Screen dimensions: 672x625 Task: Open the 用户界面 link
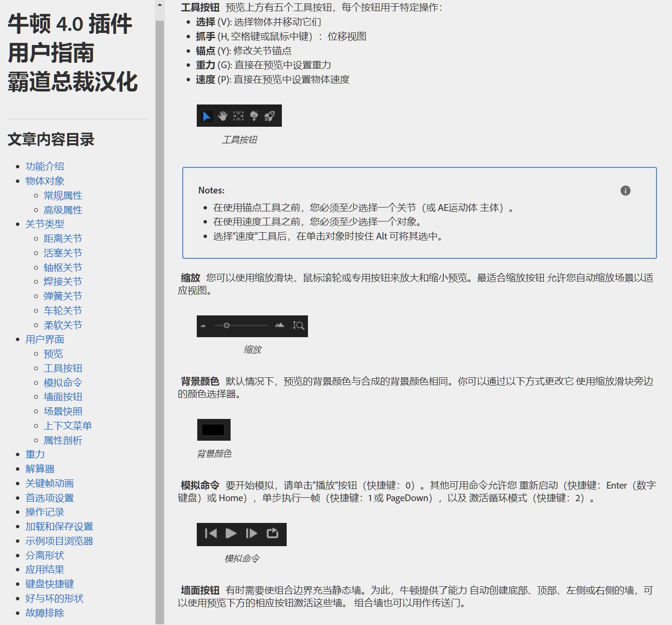pos(45,340)
